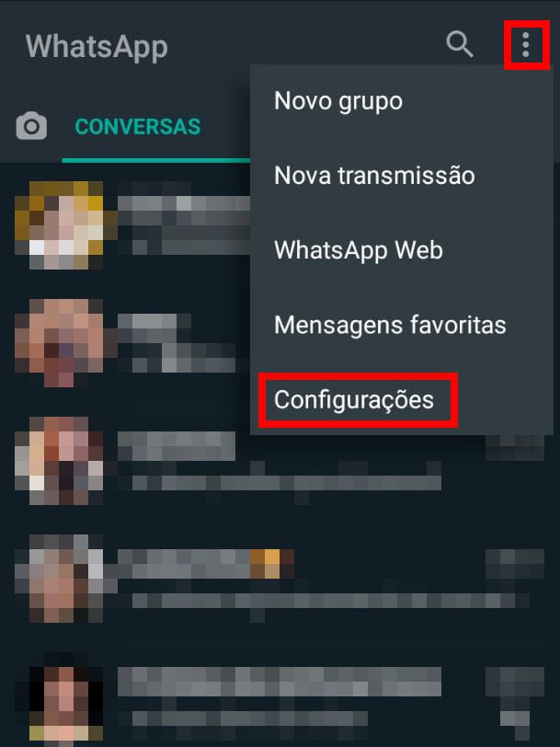Switch to the CONVERSAS tab
Viewport: 560px width, 747px height.
click(138, 127)
